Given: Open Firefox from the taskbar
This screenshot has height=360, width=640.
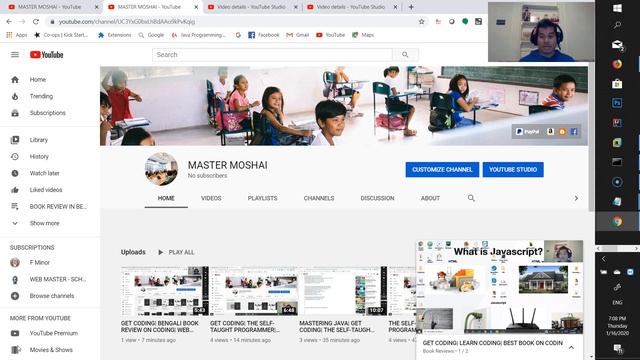Looking at the screenshot, I should coord(617,64).
